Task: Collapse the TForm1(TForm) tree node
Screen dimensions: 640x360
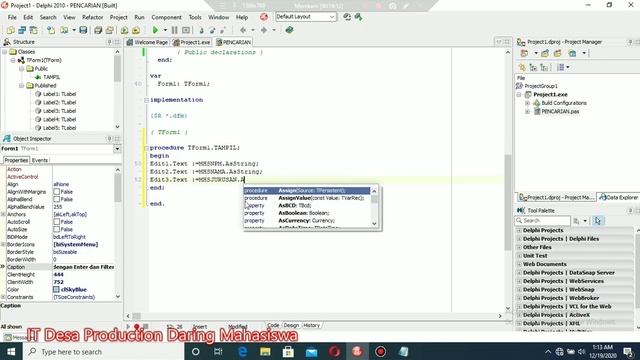Action: point(13,60)
